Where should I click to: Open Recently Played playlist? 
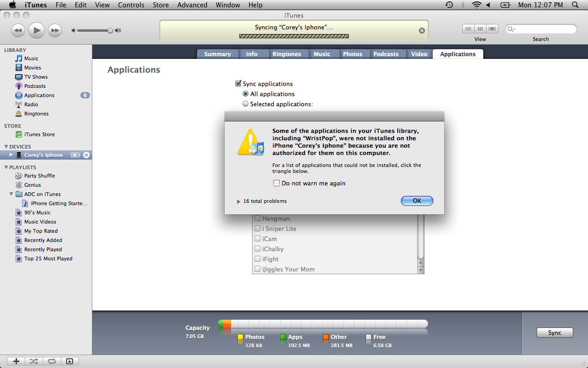pos(43,249)
